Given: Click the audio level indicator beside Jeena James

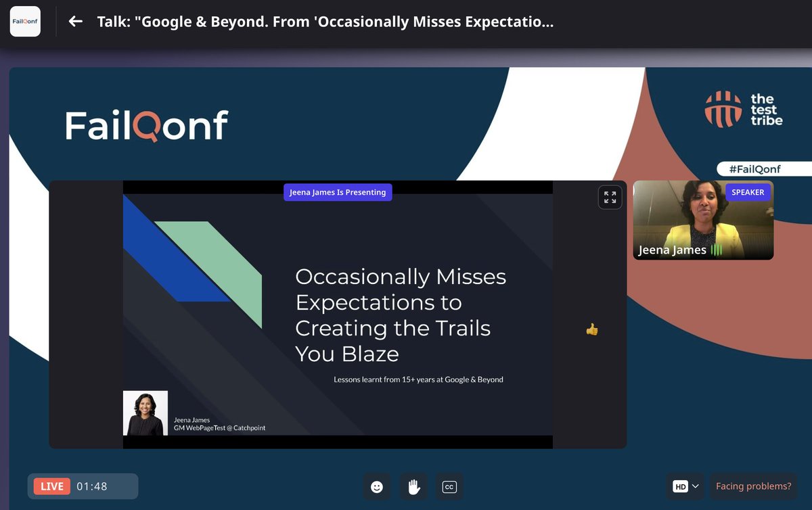Looking at the screenshot, I should (x=717, y=250).
